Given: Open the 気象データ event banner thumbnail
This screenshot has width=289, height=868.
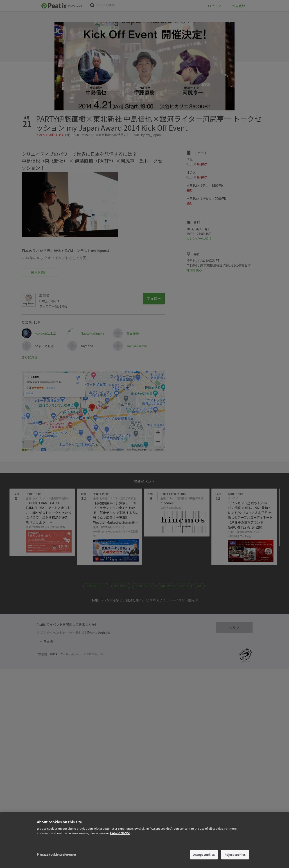Looking at the screenshot, I should (116, 550).
